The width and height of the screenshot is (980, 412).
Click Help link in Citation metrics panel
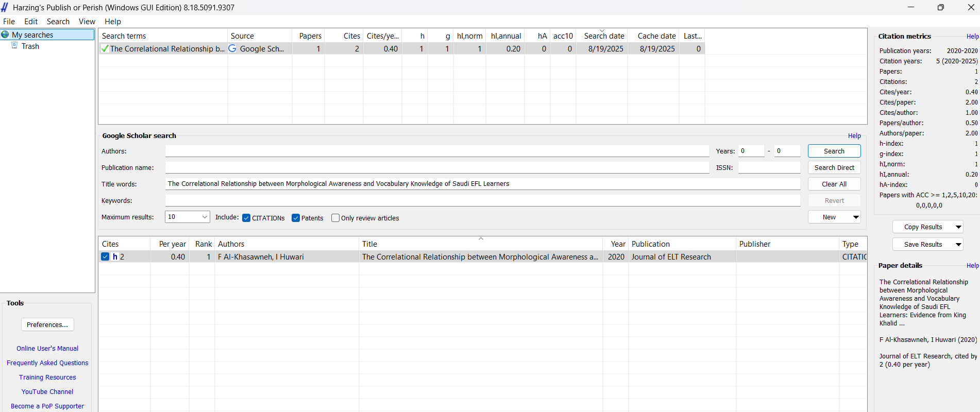point(972,37)
